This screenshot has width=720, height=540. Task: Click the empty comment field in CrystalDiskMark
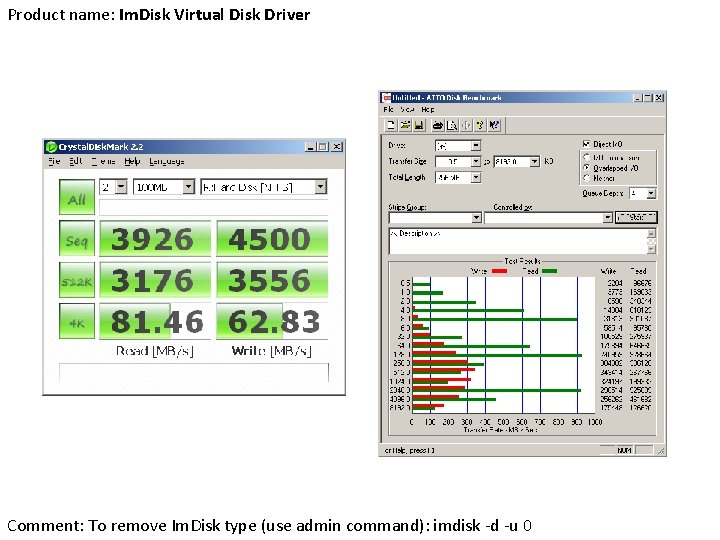(x=194, y=372)
